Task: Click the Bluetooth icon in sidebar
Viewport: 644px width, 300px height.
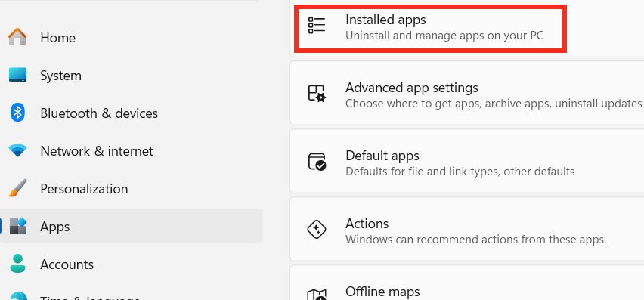Action: coord(17,113)
